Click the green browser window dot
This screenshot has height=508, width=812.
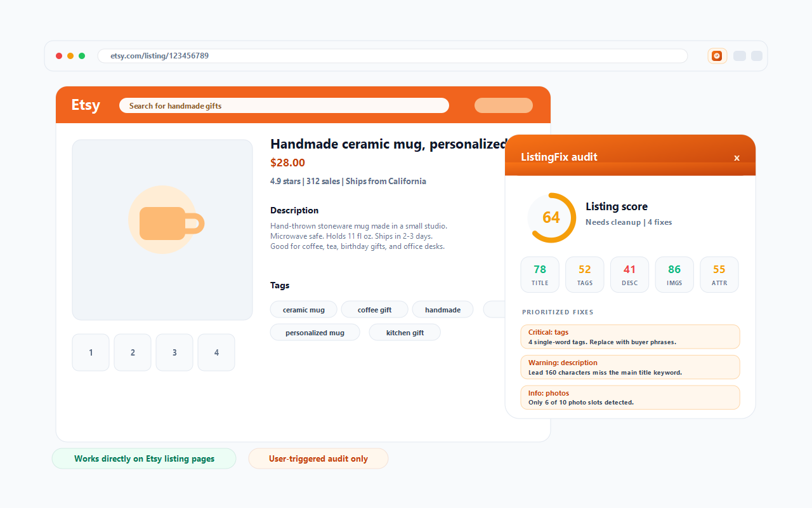click(82, 56)
